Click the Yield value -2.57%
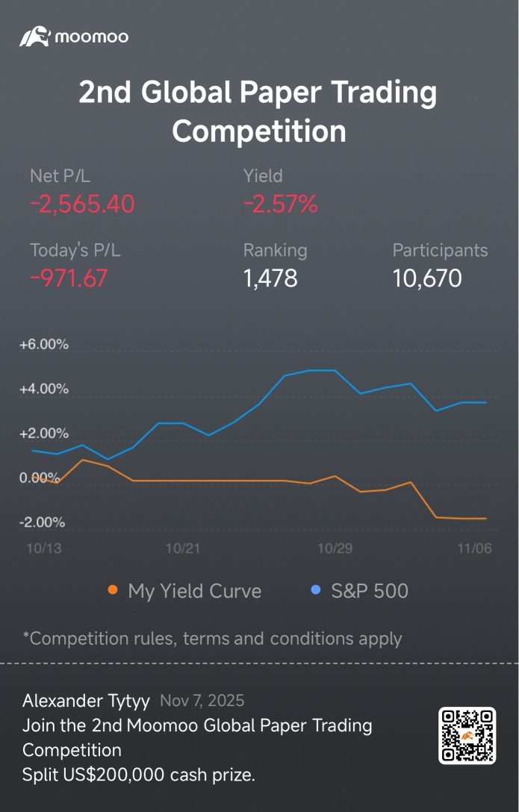 [281, 203]
